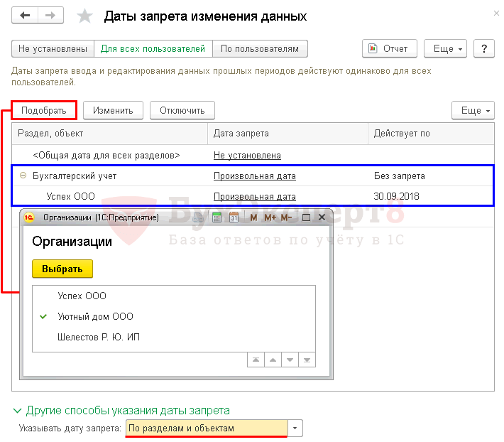Click the "30.09.2018" date cell
Image resolution: width=504 pixels, height=442 pixels.
coord(396,196)
